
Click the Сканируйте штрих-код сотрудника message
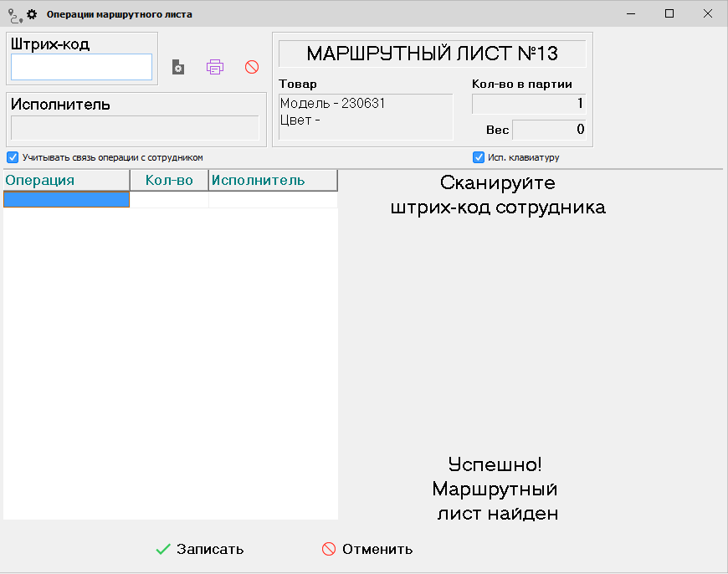(x=498, y=195)
